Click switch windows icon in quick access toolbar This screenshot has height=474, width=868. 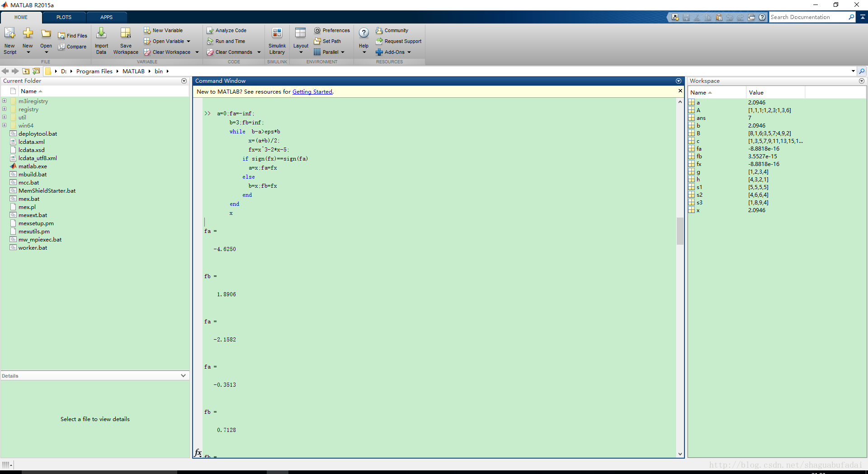[751, 17]
